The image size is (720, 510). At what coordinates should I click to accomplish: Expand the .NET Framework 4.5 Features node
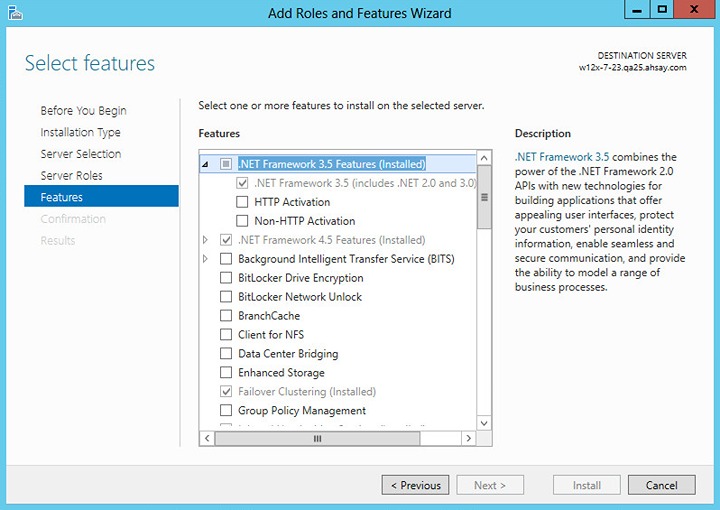206,240
